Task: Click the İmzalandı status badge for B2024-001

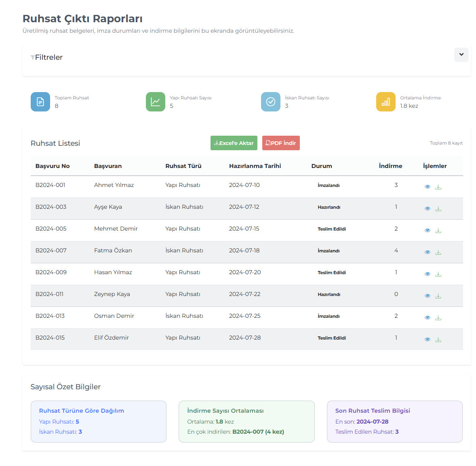Action: (329, 185)
